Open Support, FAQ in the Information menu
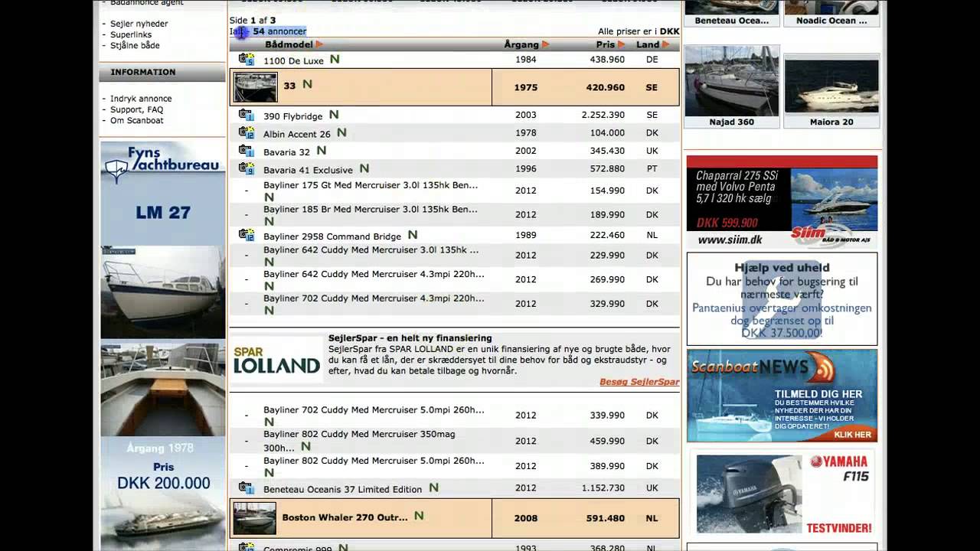 click(x=136, y=109)
